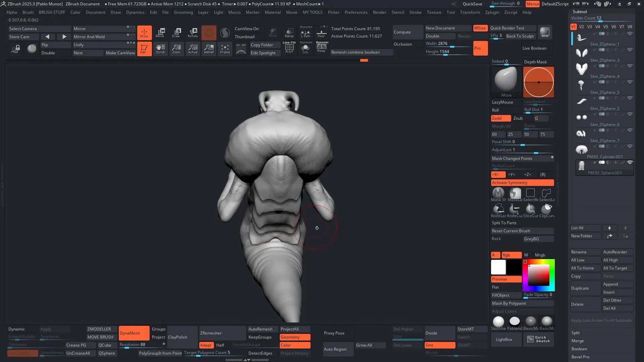
Task: Activate the Scale transform icon
Action: 176,33
